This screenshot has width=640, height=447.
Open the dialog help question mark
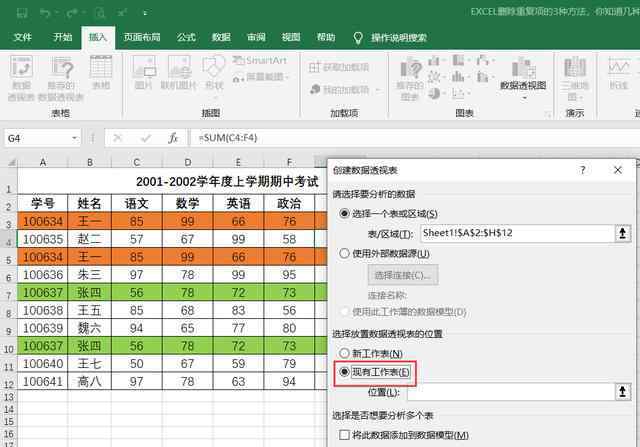click(582, 170)
